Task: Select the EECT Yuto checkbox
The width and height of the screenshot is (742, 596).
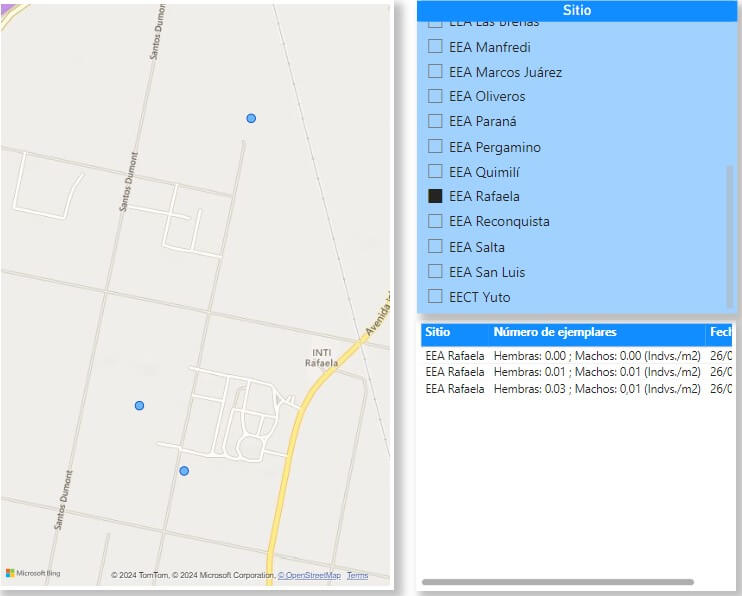Action: click(x=435, y=296)
